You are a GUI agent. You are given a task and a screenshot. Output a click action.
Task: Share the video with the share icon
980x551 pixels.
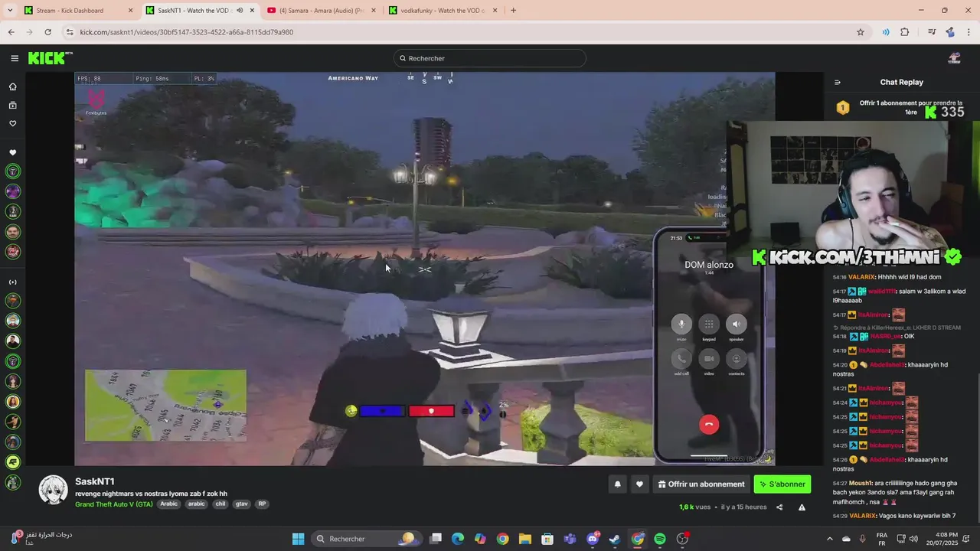779,507
